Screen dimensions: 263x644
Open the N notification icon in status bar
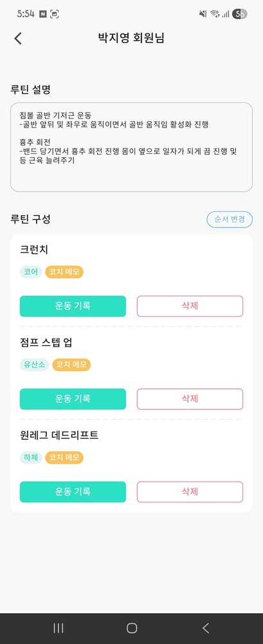click(x=42, y=14)
